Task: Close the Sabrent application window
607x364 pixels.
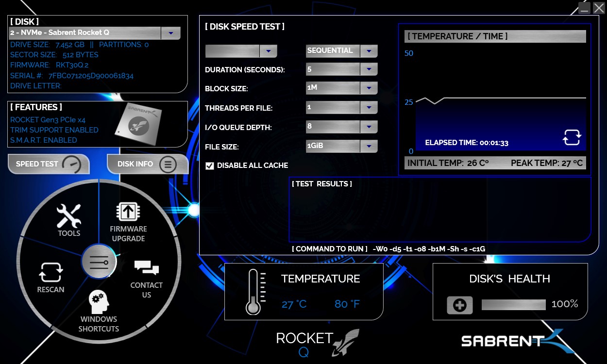Action: click(599, 8)
